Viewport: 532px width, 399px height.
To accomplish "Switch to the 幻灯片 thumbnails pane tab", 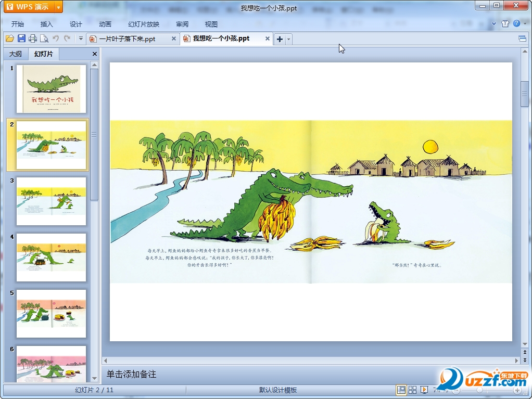I will point(44,54).
